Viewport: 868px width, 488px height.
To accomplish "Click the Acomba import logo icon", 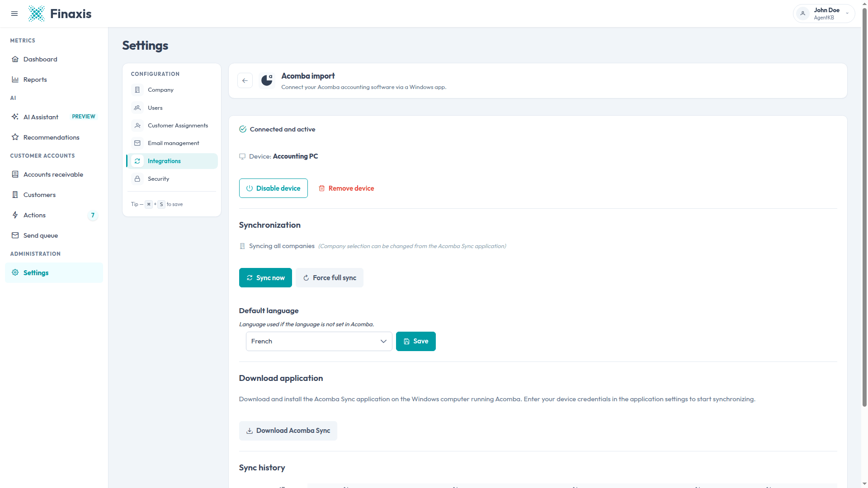I will click(x=267, y=80).
